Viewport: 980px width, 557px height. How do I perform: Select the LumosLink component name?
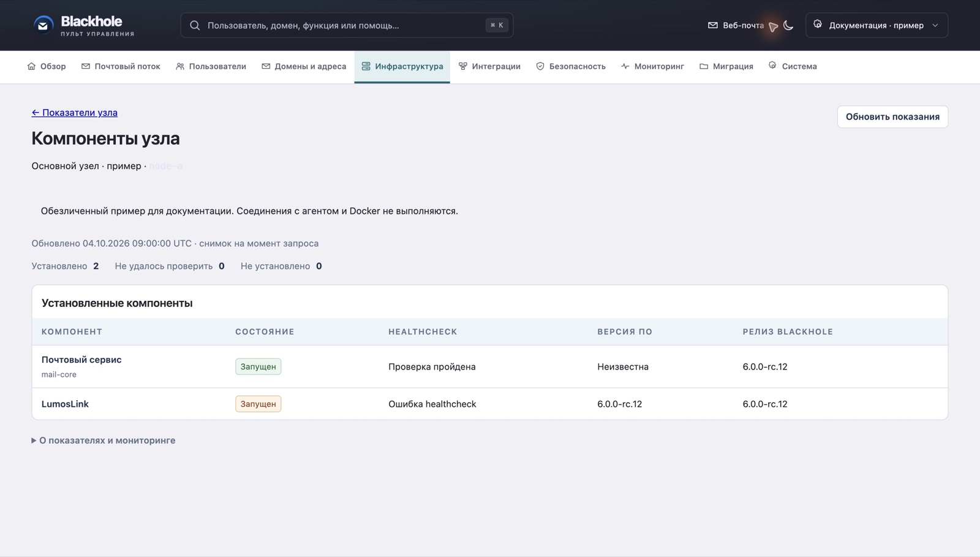[65, 404]
